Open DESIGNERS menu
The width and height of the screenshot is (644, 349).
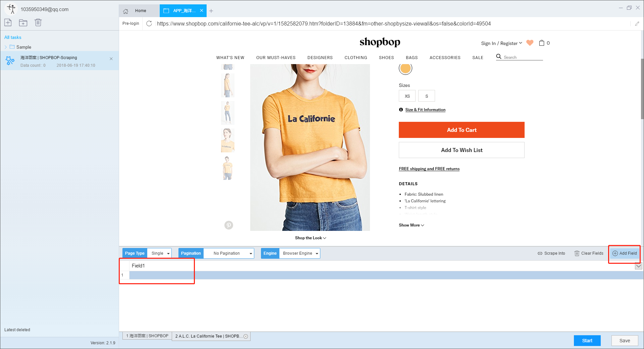320,58
